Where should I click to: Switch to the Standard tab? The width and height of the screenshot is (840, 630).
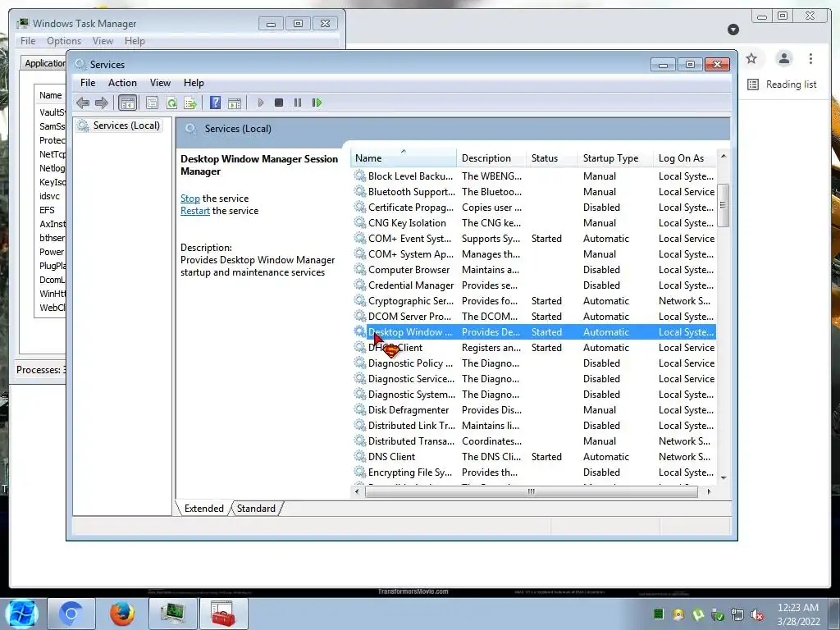point(256,509)
